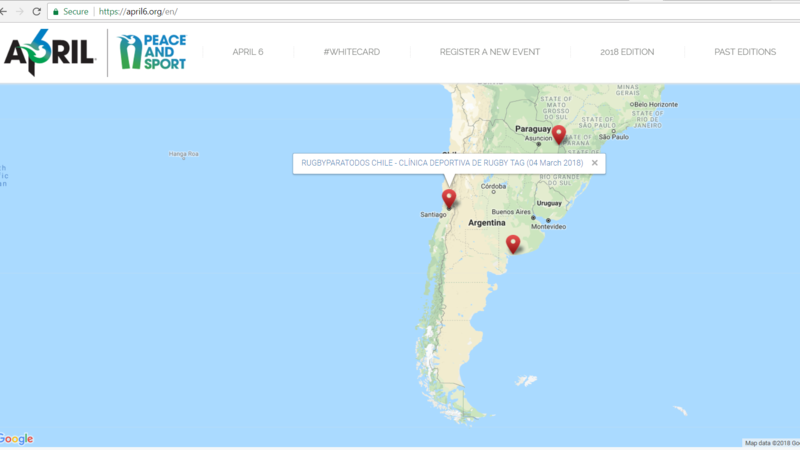
Task: Click the Google logo on the map
Action: pyautogui.click(x=17, y=439)
